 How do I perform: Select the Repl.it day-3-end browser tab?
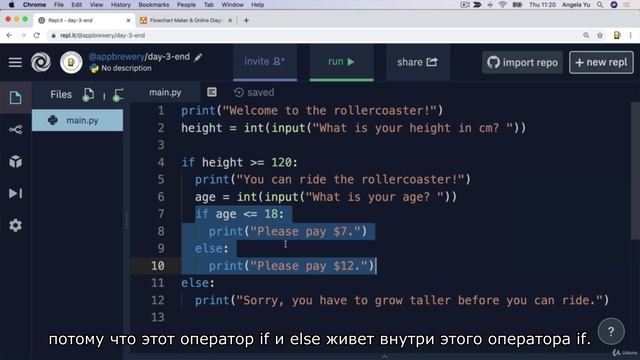84,20
